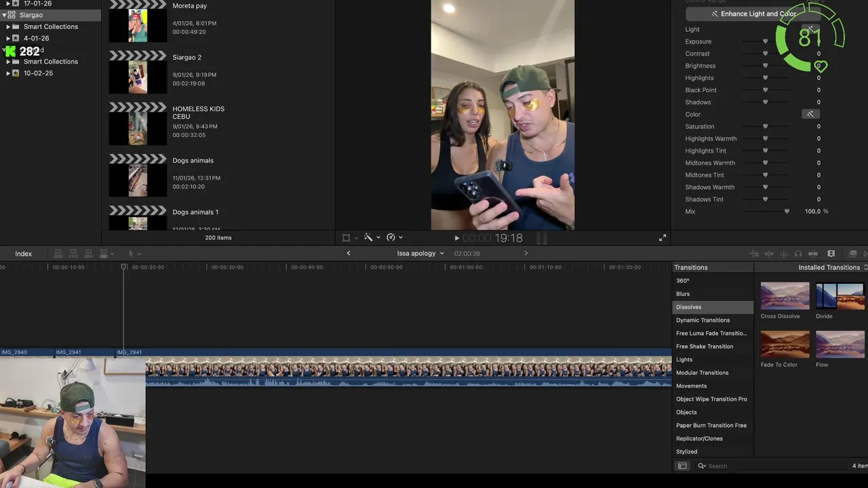
Task: Click the append clip to storyline icon
Action: tap(88, 253)
